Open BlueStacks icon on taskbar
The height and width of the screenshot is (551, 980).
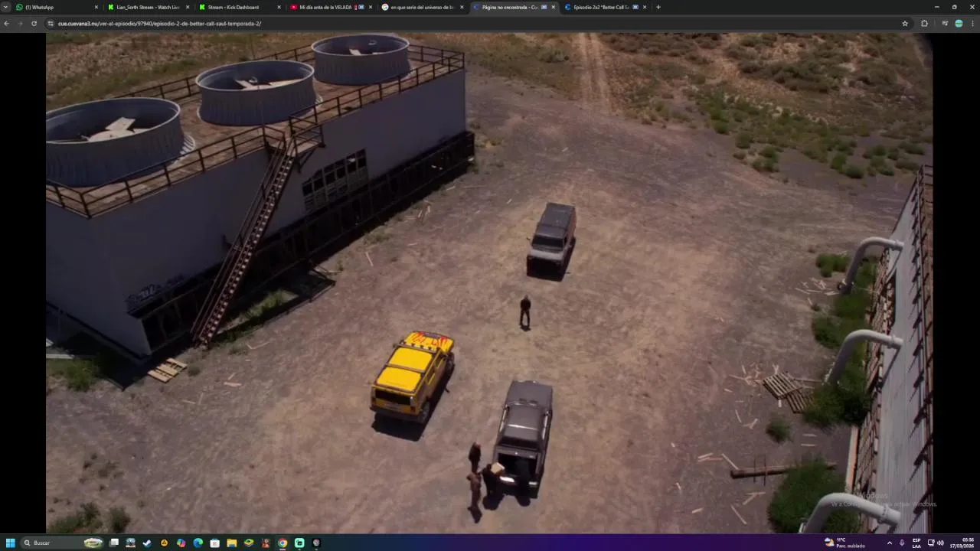tap(248, 543)
